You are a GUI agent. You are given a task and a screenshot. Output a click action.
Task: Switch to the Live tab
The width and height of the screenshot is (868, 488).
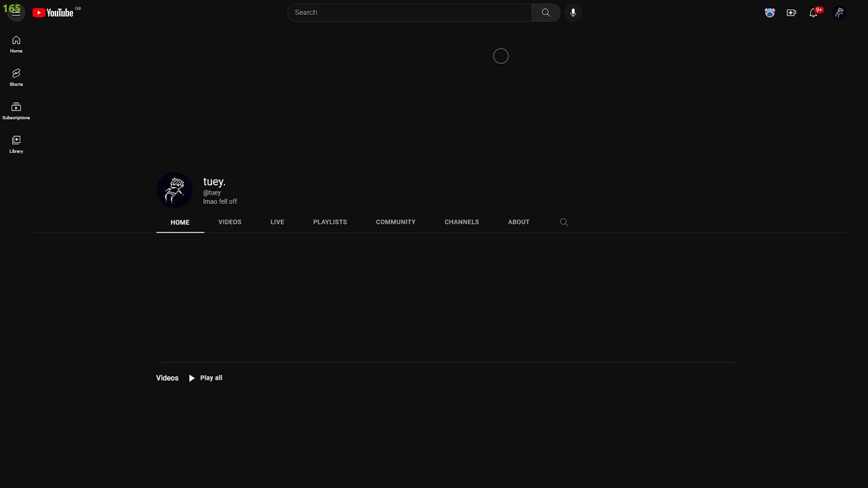coord(277,222)
